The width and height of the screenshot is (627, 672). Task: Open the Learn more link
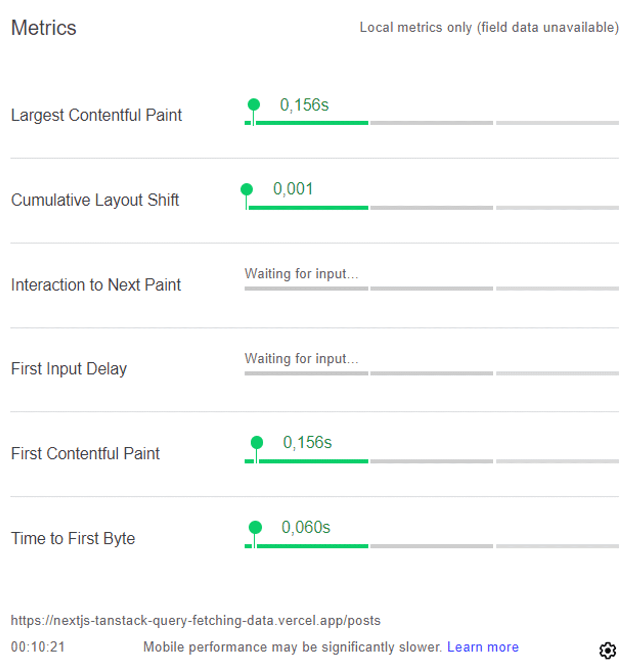pyautogui.click(x=482, y=647)
